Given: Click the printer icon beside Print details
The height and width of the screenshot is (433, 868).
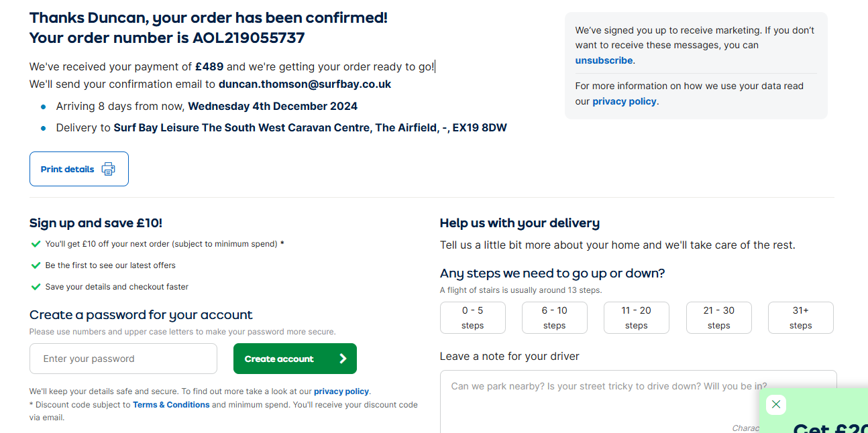Looking at the screenshot, I should [x=108, y=169].
